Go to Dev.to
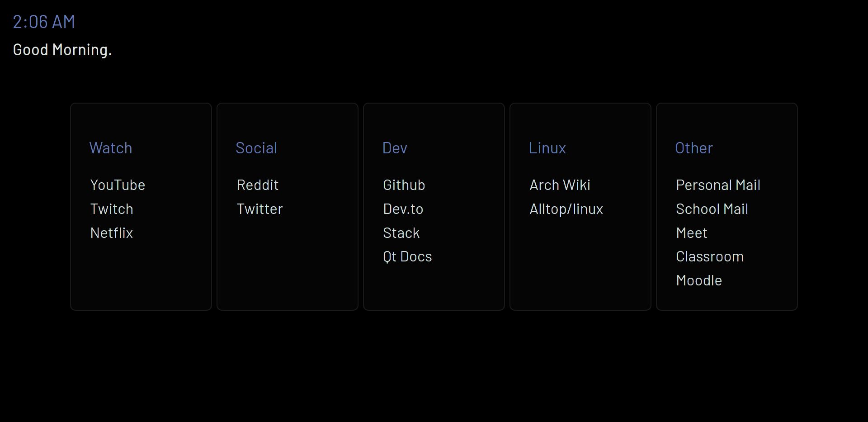Viewport: 868px width, 422px height. click(403, 209)
